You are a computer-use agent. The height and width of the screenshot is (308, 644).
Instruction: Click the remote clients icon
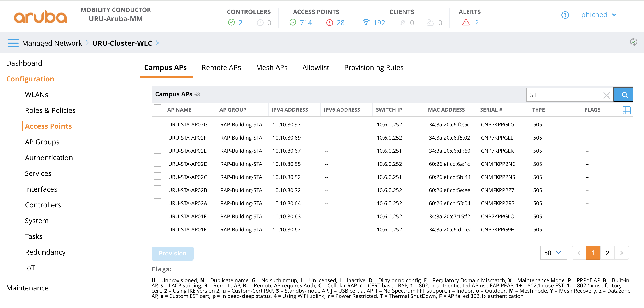[x=430, y=23]
